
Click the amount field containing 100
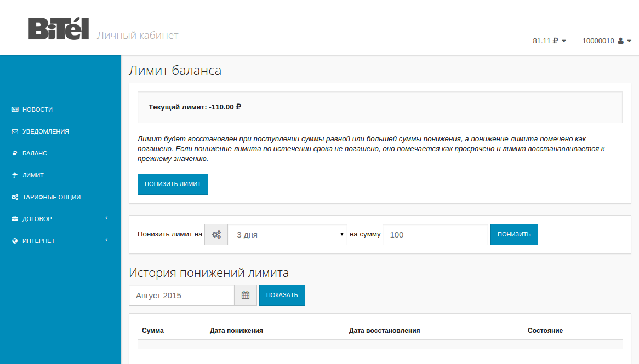(x=435, y=234)
